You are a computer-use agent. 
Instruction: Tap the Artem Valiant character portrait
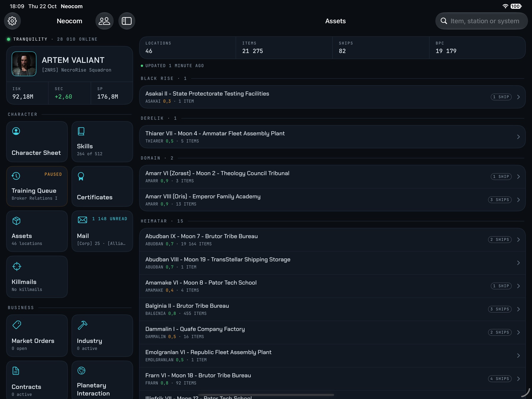coord(24,64)
